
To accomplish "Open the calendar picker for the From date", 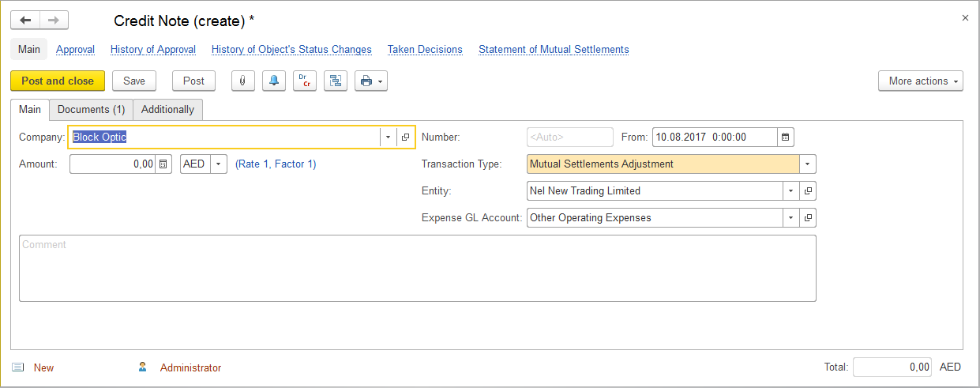I will (x=785, y=137).
